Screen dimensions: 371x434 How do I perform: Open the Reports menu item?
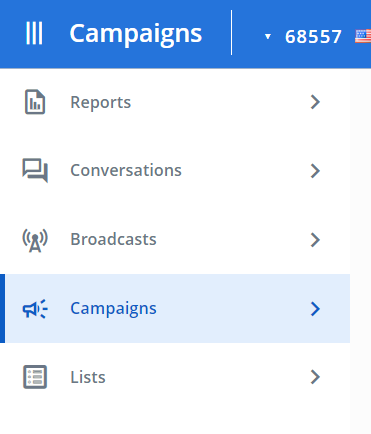click(175, 102)
